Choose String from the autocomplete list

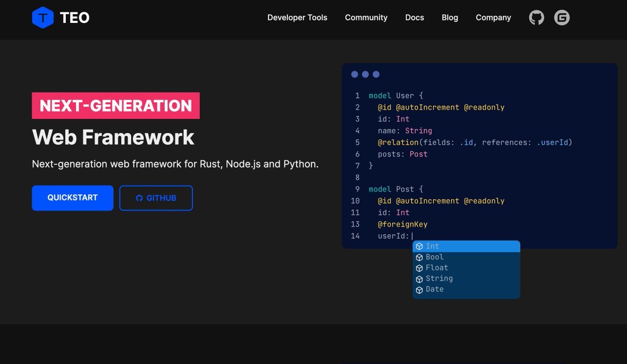466,279
